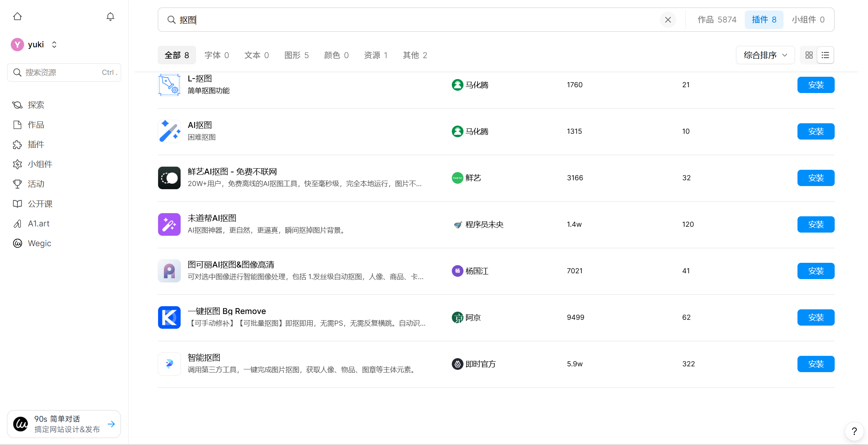Switch to 作品 5874 results tab
Screen dimensions: 868x445
click(x=716, y=20)
